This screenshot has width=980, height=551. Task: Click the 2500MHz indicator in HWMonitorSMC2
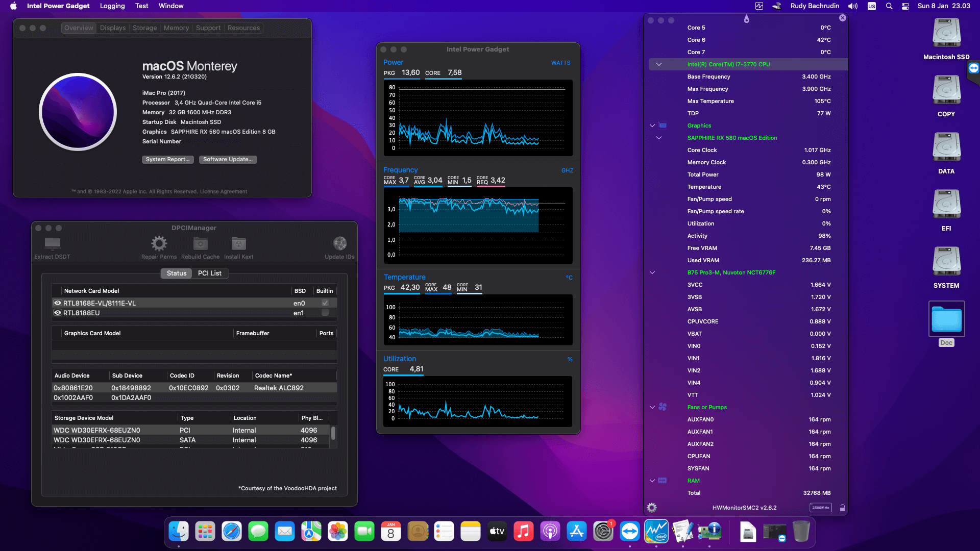[821, 508]
